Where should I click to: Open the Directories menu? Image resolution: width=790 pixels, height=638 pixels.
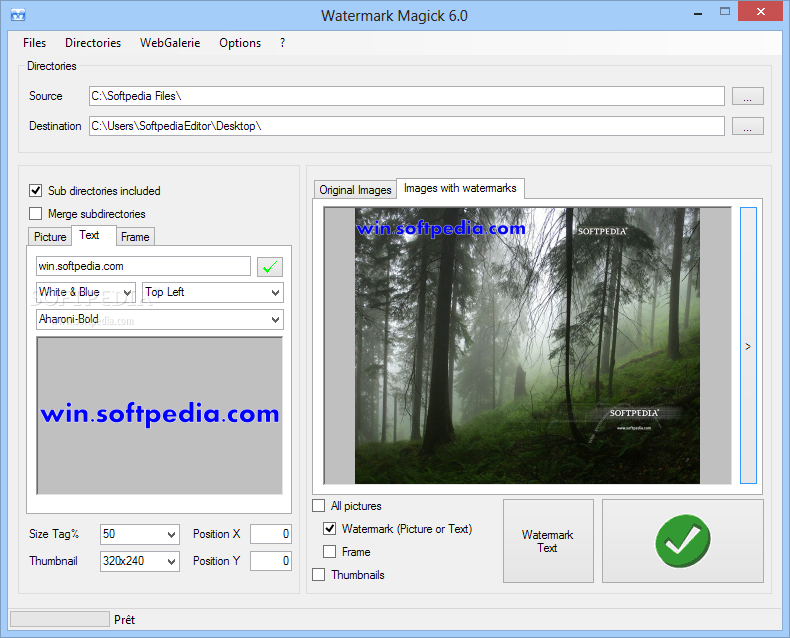click(x=93, y=43)
